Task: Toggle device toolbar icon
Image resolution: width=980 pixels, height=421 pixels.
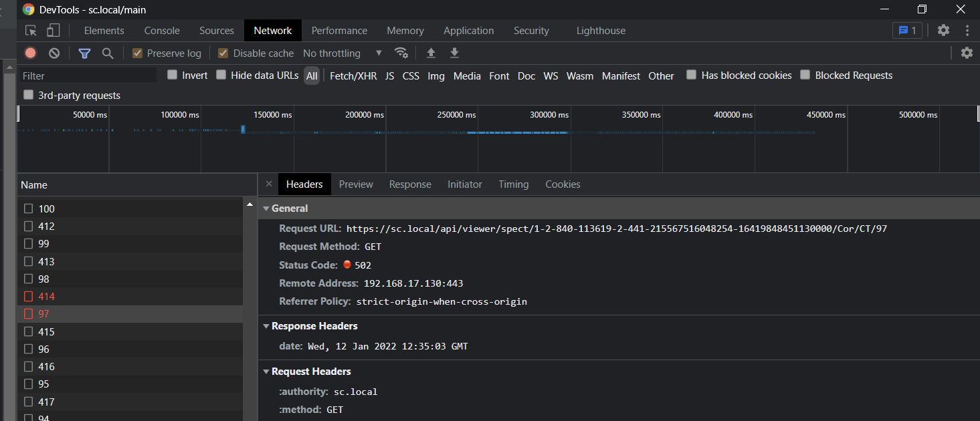Action: point(53,31)
